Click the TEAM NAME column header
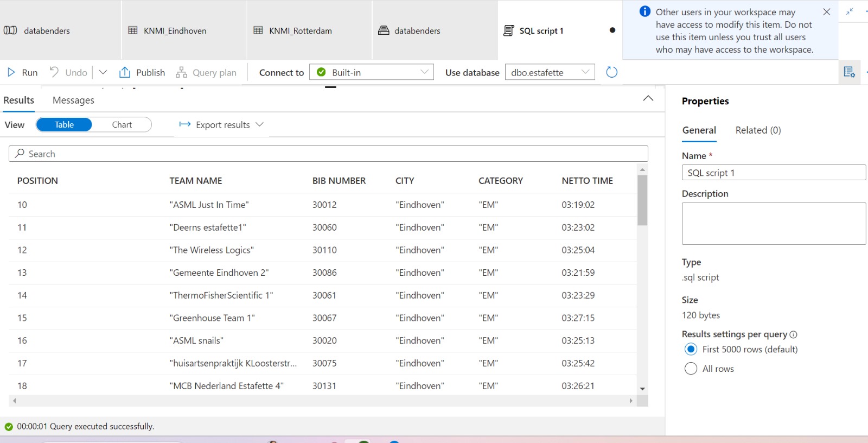The height and width of the screenshot is (443, 868). click(x=196, y=181)
